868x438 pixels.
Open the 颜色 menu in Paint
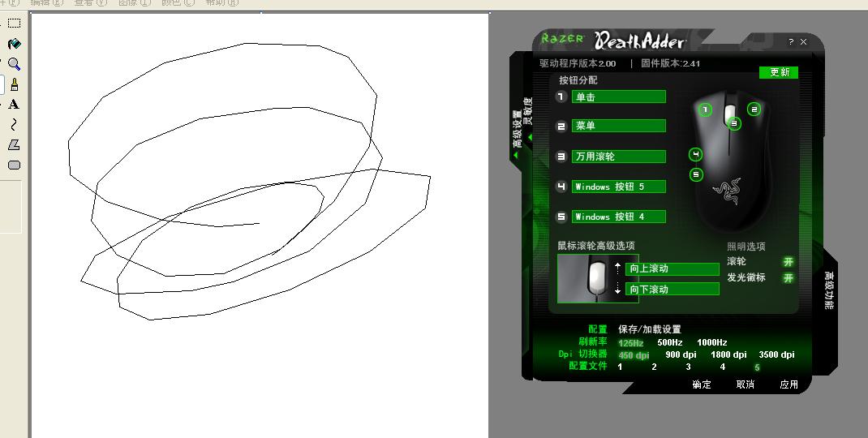pyautogui.click(x=178, y=2)
